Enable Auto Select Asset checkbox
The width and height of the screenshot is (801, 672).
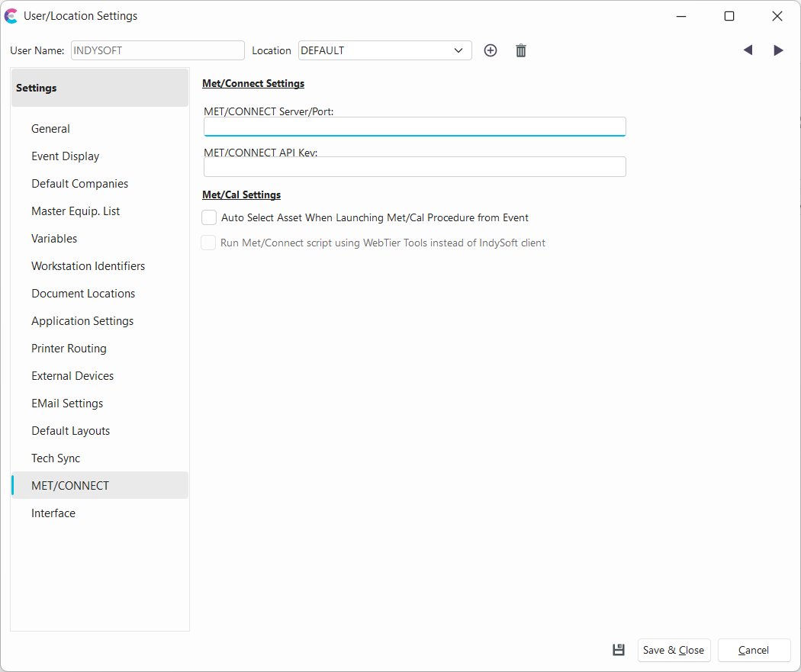click(x=209, y=218)
